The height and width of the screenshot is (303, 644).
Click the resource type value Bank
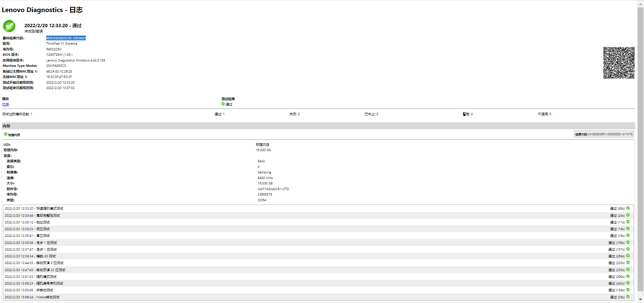(x=261, y=161)
